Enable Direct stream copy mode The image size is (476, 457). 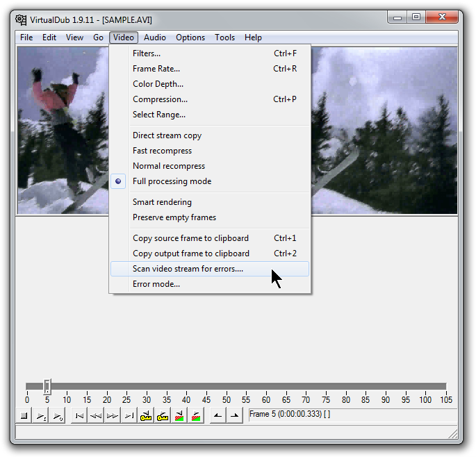point(167,135)
